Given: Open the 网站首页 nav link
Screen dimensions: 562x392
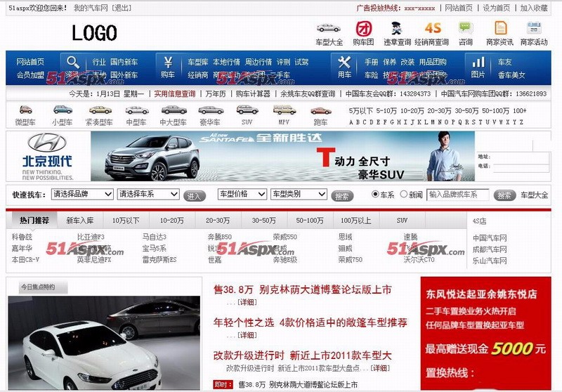Looking at the screenshot, I should 30,62.
